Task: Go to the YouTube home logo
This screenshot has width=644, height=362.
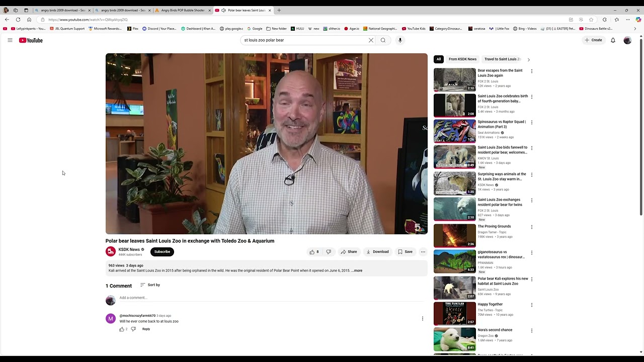Action: pos(31,40)
